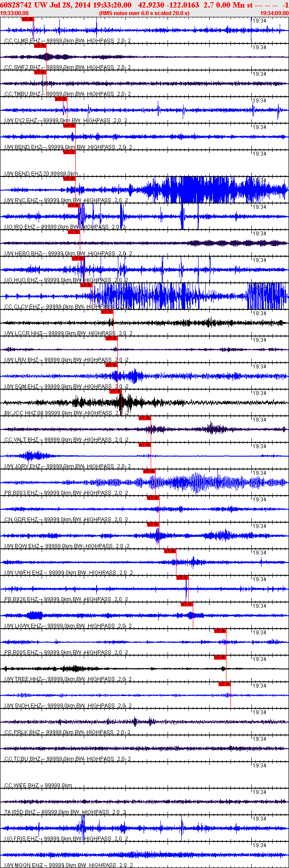Click the red pick marker on PB.B003.EHZ trace
The height and width of the screenshot is (868, 289).
(x=149, y=471)
